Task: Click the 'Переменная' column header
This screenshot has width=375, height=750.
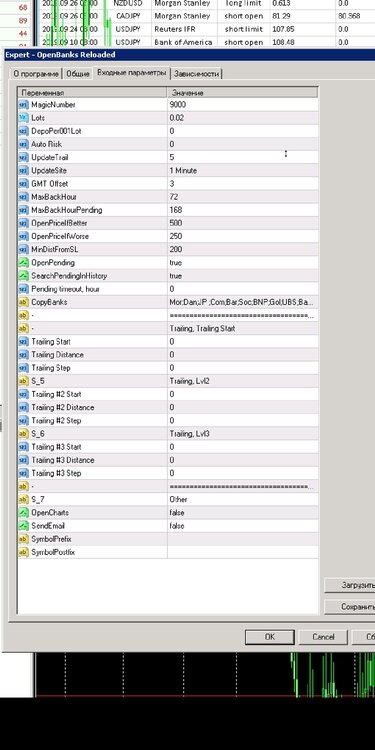Action: (x=92, y=92)
